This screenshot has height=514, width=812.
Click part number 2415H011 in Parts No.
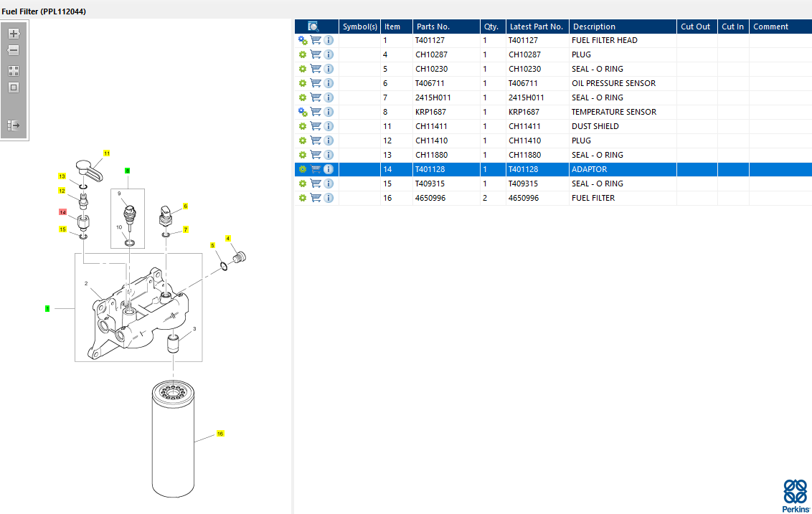(x=433, y=97)
